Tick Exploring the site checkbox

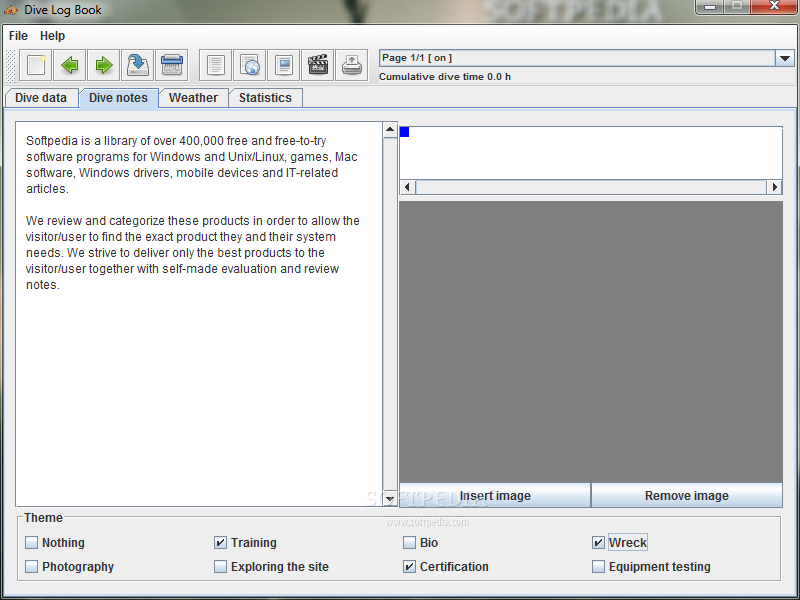point(220,566)
